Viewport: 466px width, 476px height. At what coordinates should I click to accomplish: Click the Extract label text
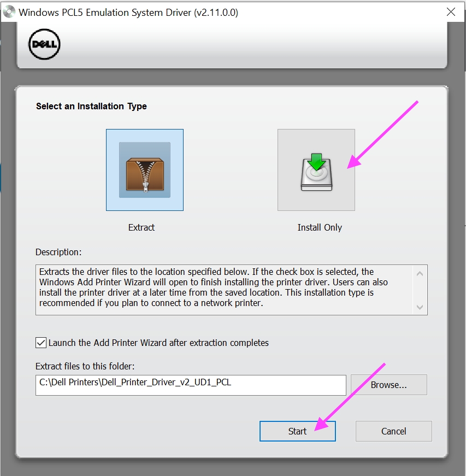pyautogui.click(x=141, y=227)
